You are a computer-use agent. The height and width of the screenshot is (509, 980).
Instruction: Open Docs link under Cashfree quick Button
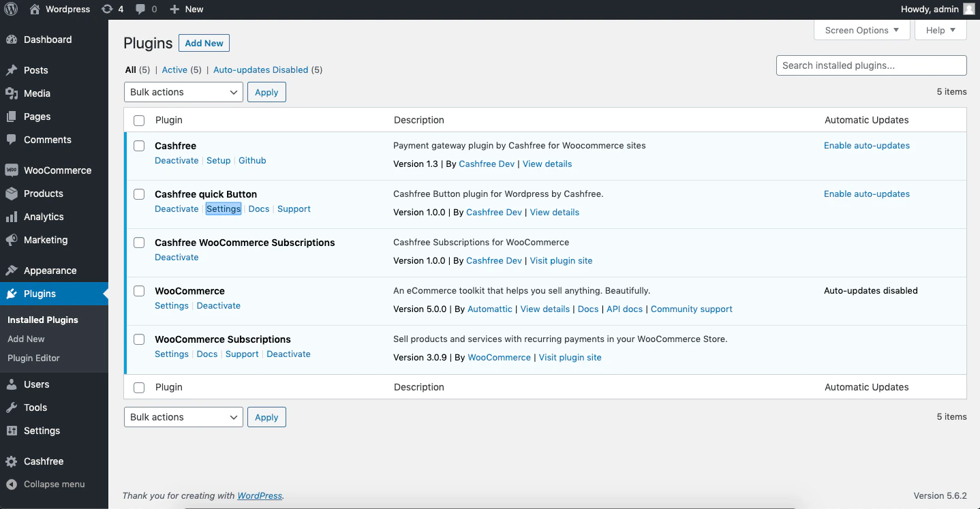click(x=259, y=209)
